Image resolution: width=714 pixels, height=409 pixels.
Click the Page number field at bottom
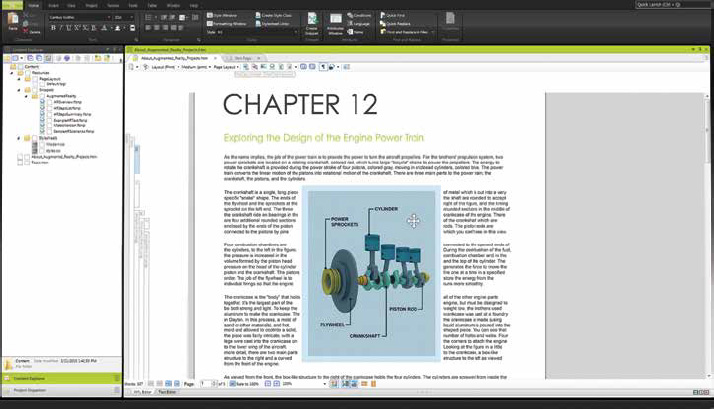pos(205,384)
